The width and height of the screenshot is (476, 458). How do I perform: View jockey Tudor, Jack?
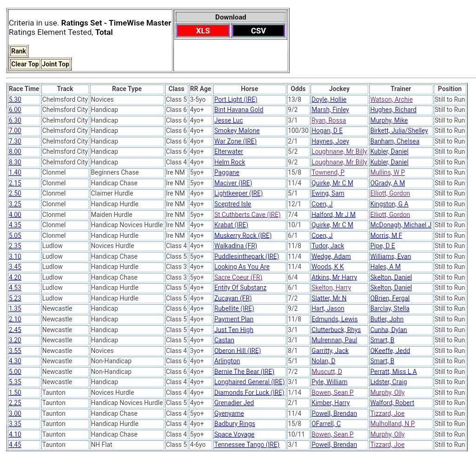coord(328,246)
